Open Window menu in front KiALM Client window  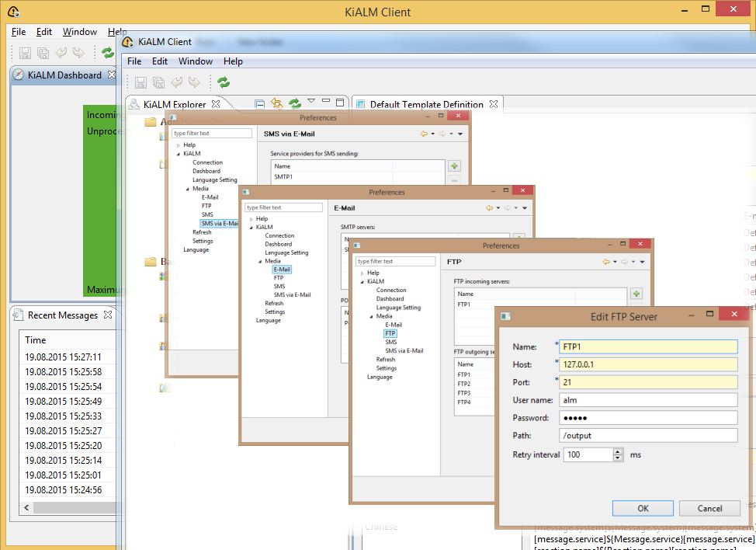pos(196,61)
